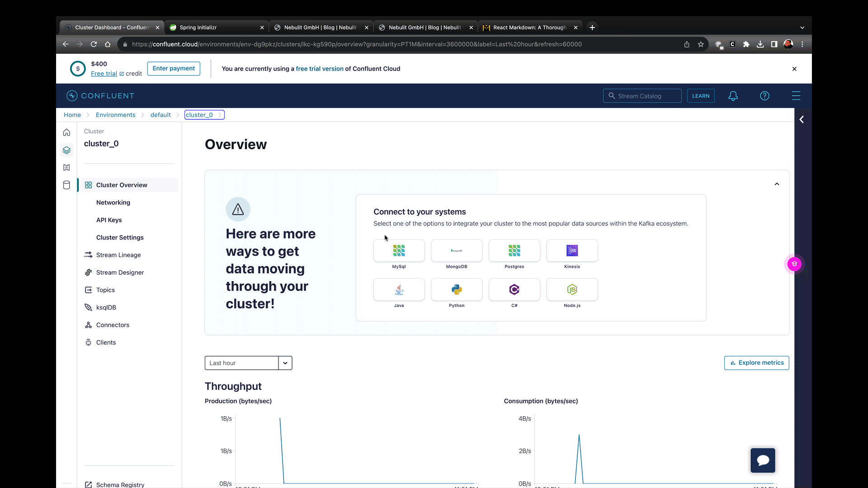Click the Explore metrics button
The image size is (868, 488).
[x=756, y=363]
